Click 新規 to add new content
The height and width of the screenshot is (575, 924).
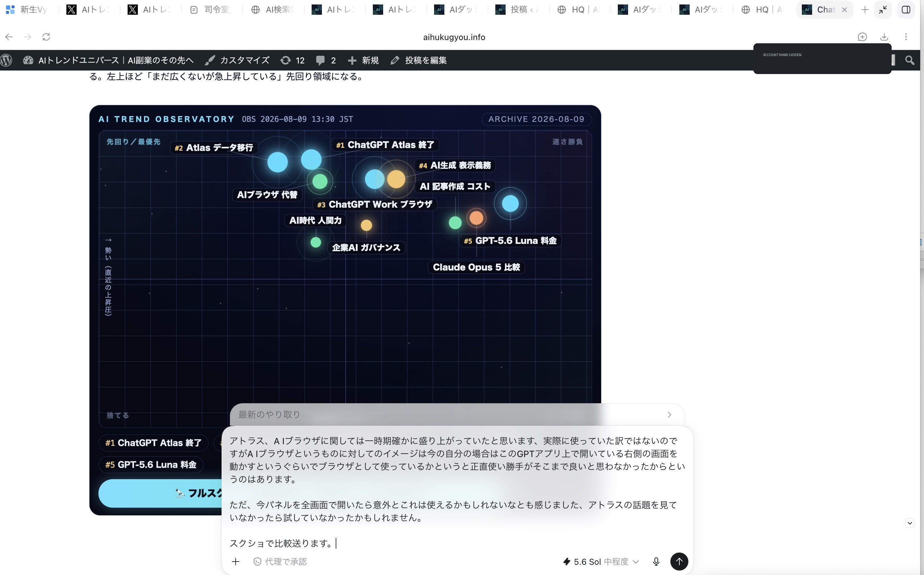[363, 60]
